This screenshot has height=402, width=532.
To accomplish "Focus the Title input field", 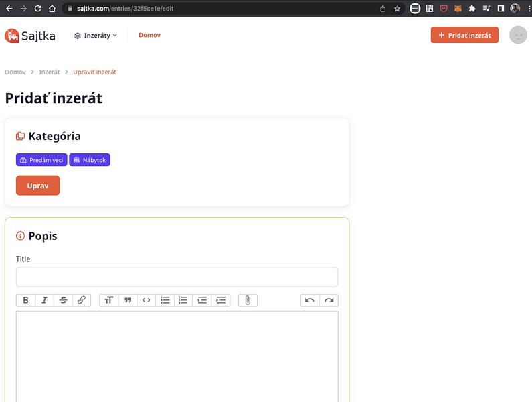I will 177,277.
